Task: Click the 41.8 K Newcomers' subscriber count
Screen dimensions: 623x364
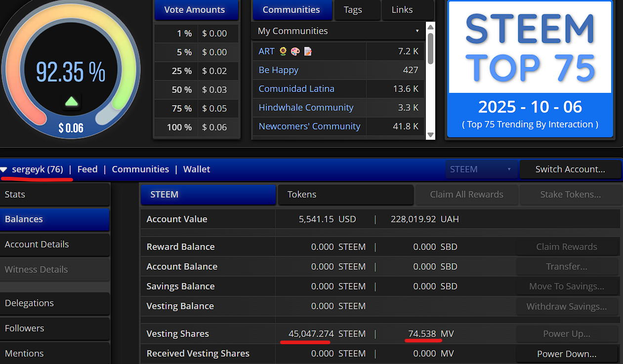Action: [406, 126]
